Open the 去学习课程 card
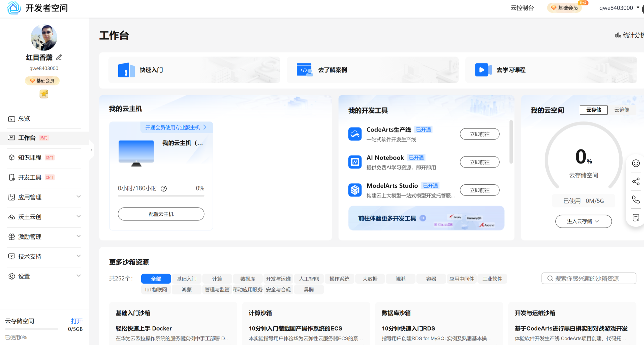 [x=551, y=70]
